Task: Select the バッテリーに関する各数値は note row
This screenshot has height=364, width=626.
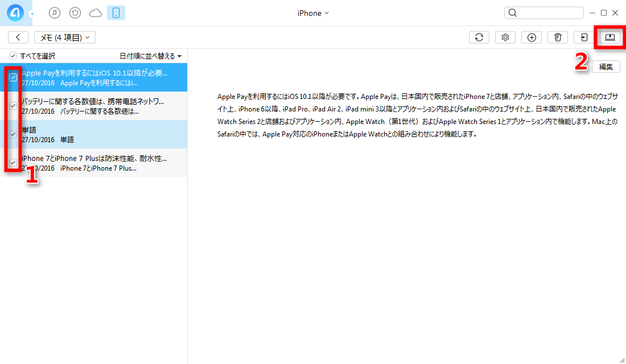Action: click(x=93, y=106)
